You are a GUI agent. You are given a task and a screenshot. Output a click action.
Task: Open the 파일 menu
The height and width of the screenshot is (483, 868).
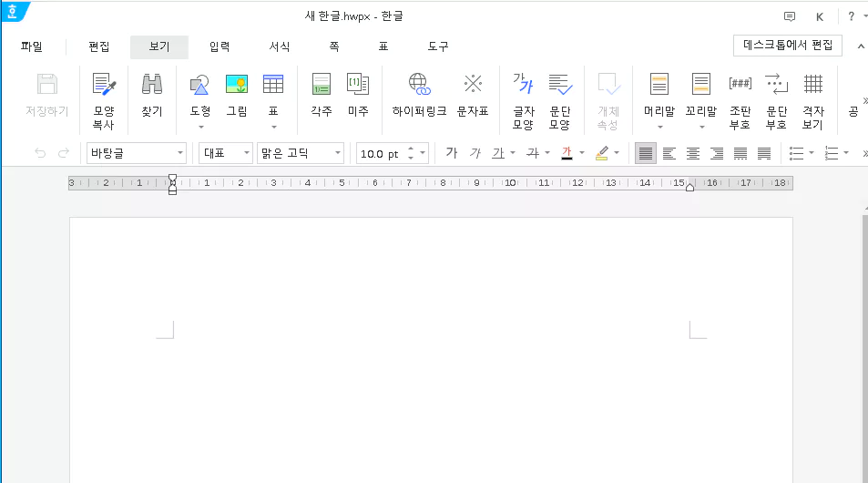click(x=32, y=47)
